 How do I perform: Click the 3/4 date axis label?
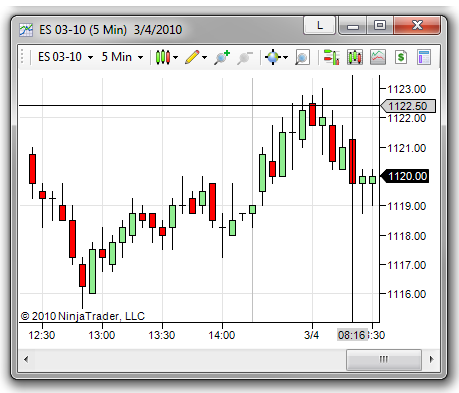312,335
